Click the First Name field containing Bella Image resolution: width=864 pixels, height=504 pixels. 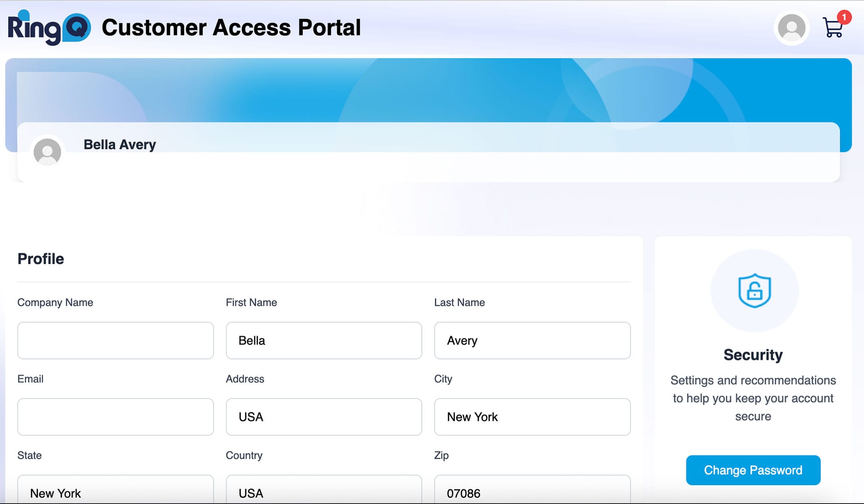pyautogui.click(x=324, y=340)
